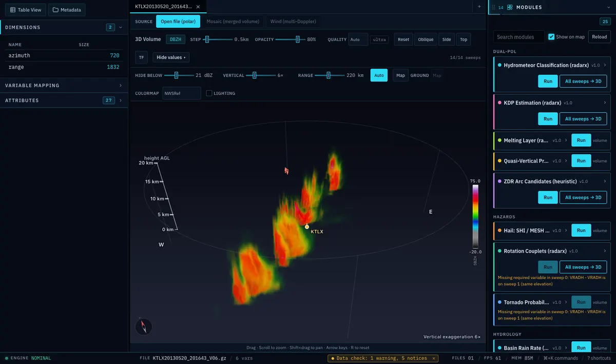Image resolution: width=616 pixels, height=364 pixels.
Task: Click the Modules panel grid icon
Action: 510,7
